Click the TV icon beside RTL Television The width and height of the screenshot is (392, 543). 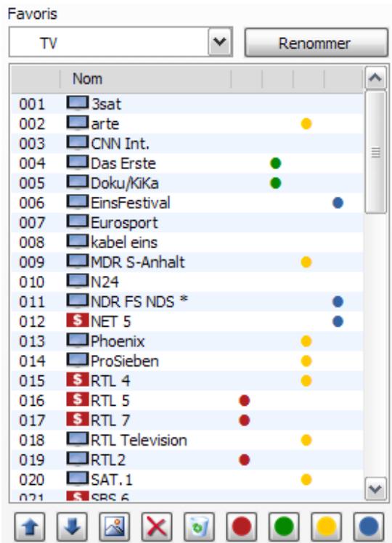click(x=77, y=439)
